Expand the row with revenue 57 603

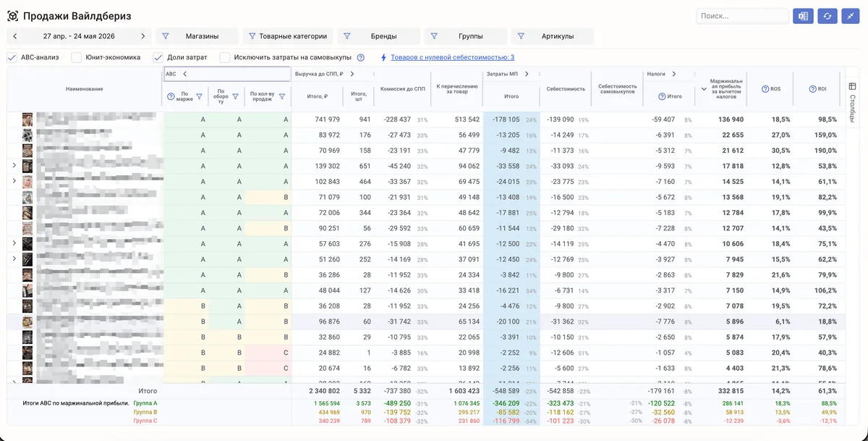14,243
